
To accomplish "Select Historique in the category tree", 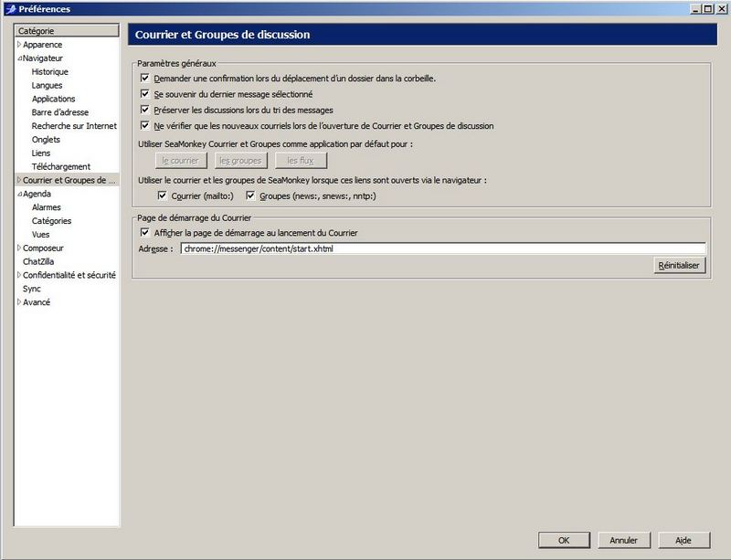I will point(49,72).
